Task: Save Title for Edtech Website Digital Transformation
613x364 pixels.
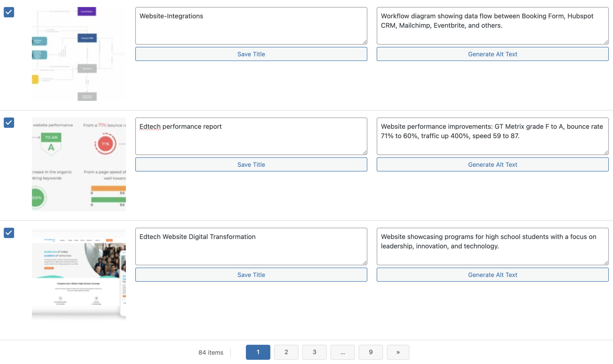Action: (251, 275)
